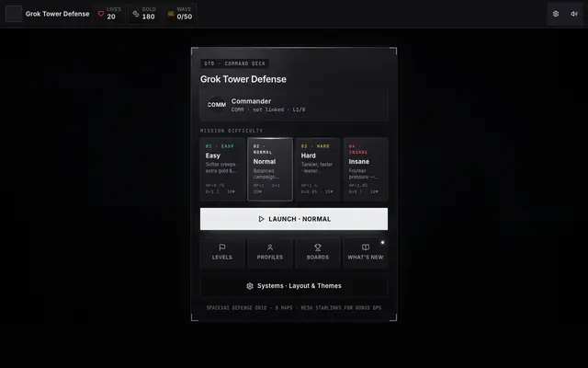Open Systems · Layout & Themes

click(x=294, y=286)
